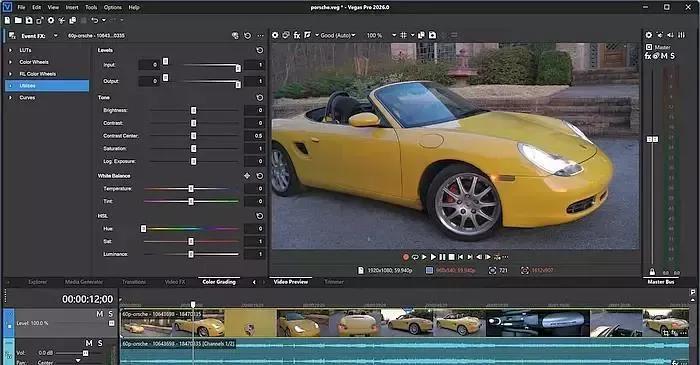The width and height of the screenshot is (700, 365).
Task: Lock the Master fader channels
Action: [652, 272]
